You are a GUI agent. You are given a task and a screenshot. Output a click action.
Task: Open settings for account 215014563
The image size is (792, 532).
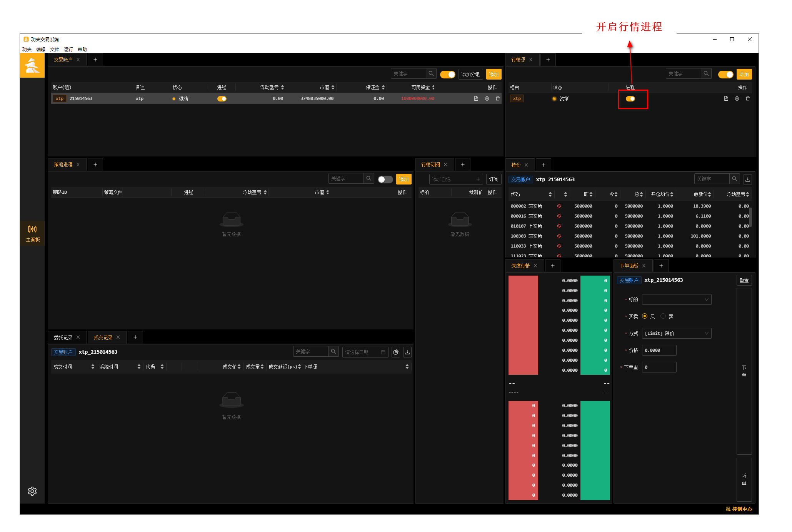(x=487, y=98)
